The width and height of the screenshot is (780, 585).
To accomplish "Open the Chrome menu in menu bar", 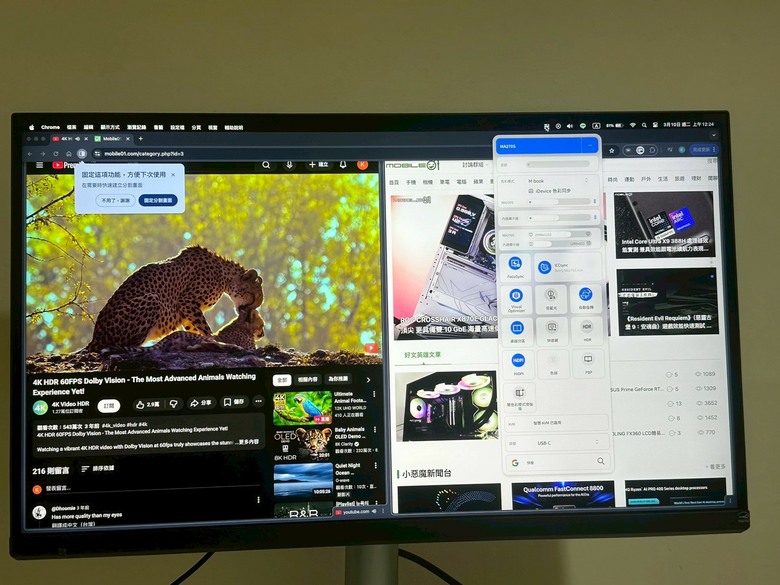I will click(x=50, y=127).
